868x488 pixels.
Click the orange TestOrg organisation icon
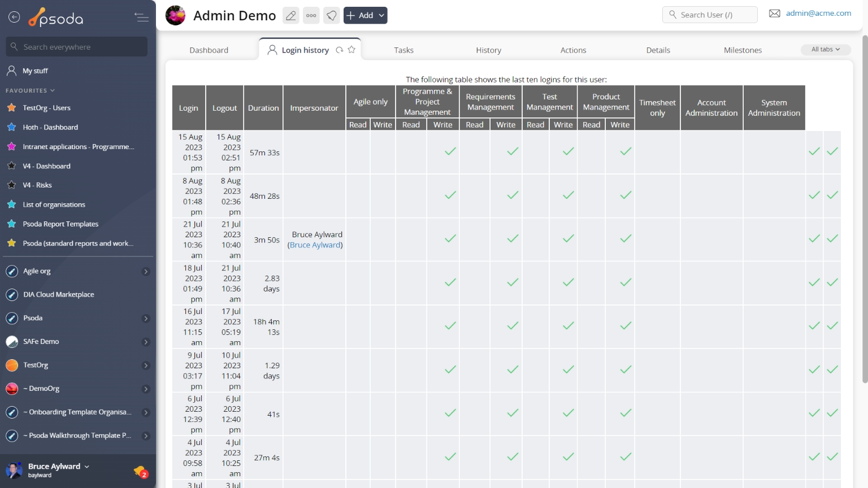12,365
